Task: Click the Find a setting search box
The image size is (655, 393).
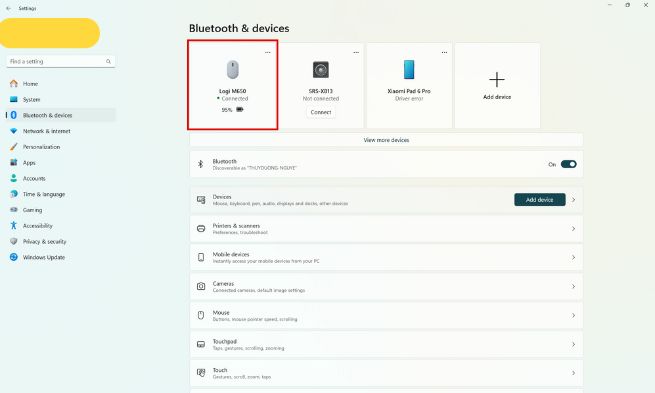Action: click(x=61, y=61)
